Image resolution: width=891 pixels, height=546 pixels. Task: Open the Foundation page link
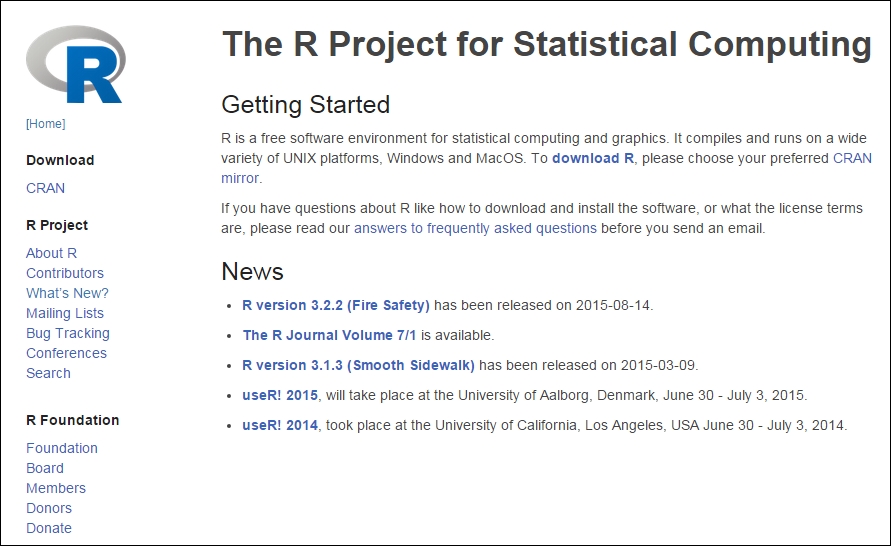[62, 448]
